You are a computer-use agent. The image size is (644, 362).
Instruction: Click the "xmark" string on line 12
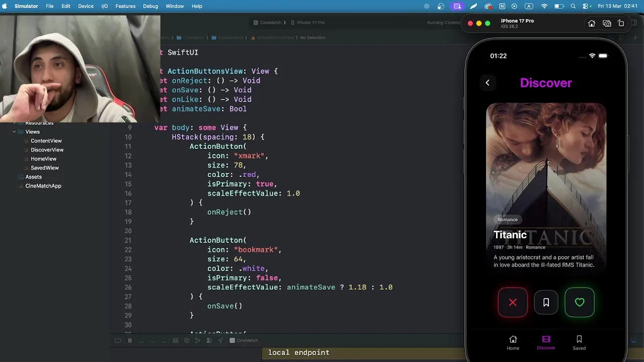[x=249, y=156]
